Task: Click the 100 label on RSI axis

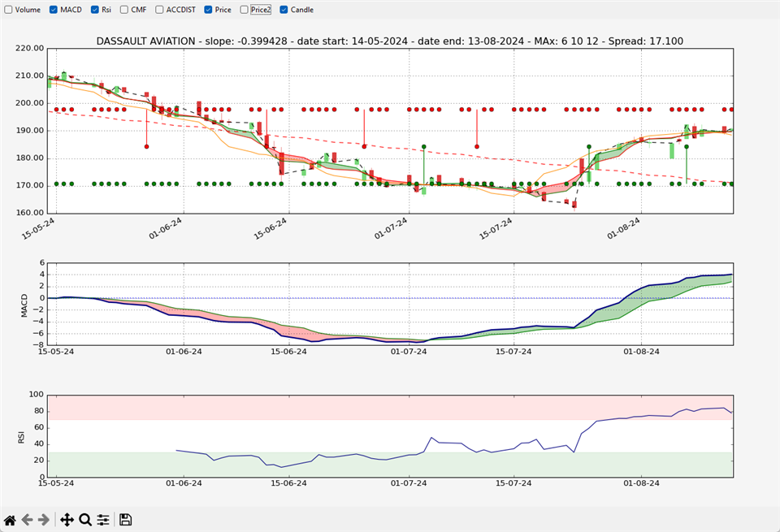Action: tap(37, 395)
